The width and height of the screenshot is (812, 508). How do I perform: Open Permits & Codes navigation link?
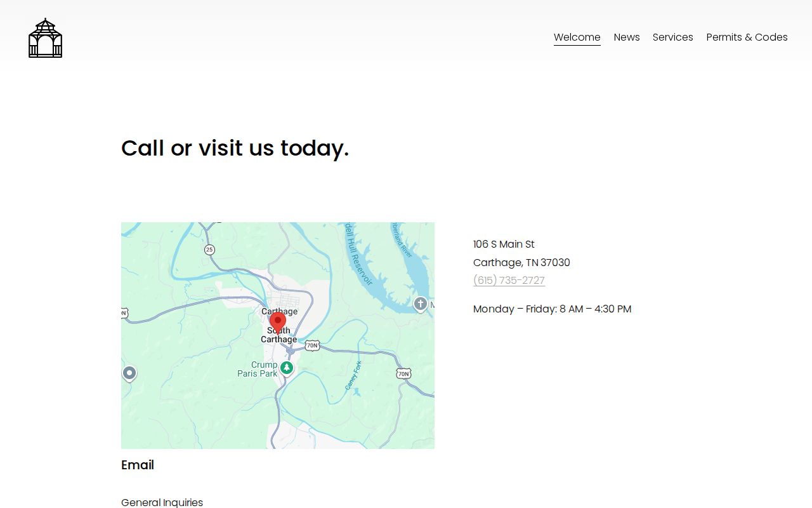point(747,37)
